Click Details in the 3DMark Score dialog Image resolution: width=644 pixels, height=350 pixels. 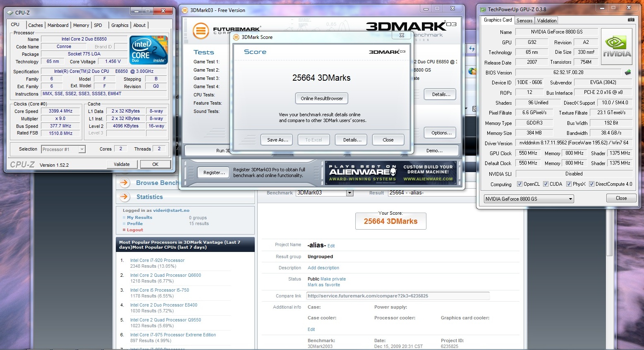[352, 140]
